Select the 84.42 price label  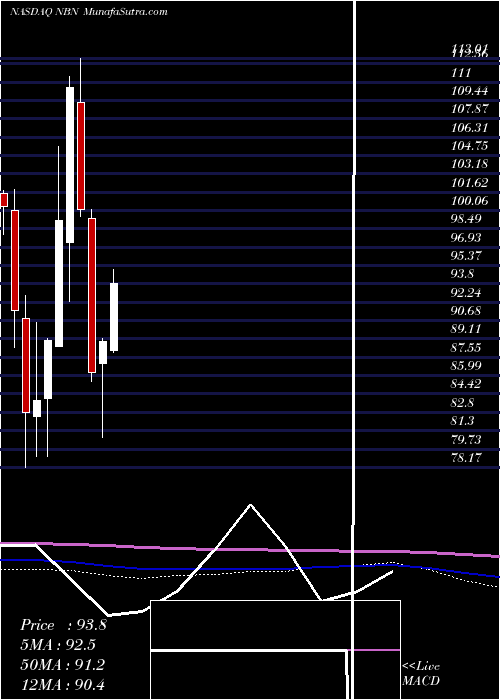[466, 384]
